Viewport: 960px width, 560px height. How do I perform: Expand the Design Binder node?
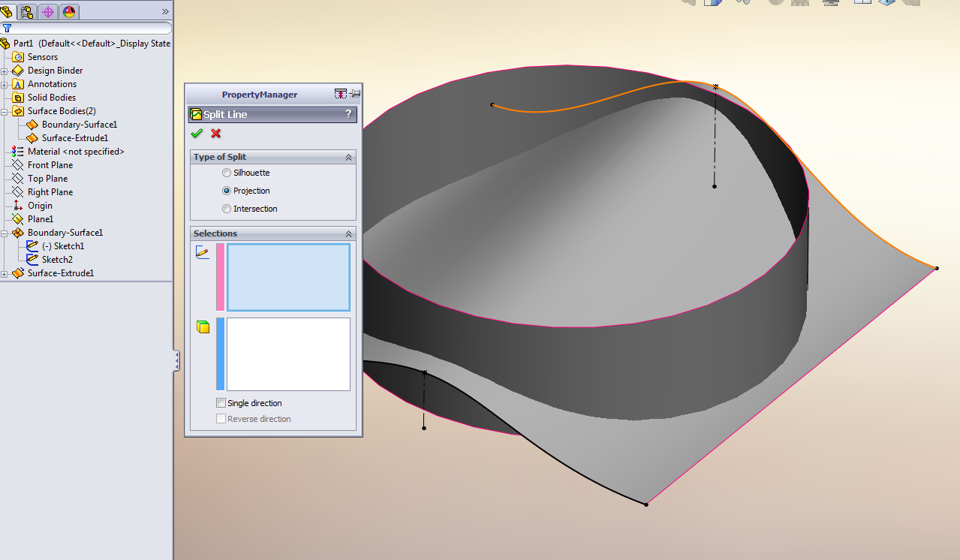[5, 71]
